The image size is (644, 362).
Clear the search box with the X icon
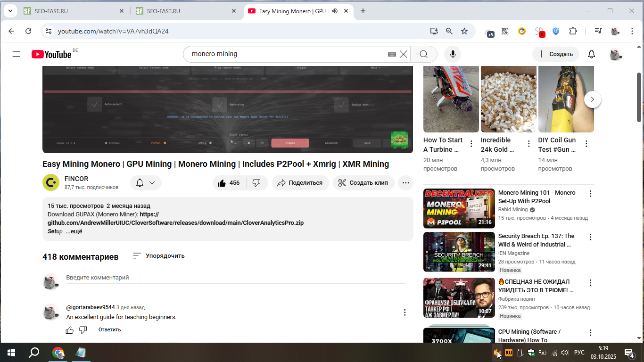point(404,54)
